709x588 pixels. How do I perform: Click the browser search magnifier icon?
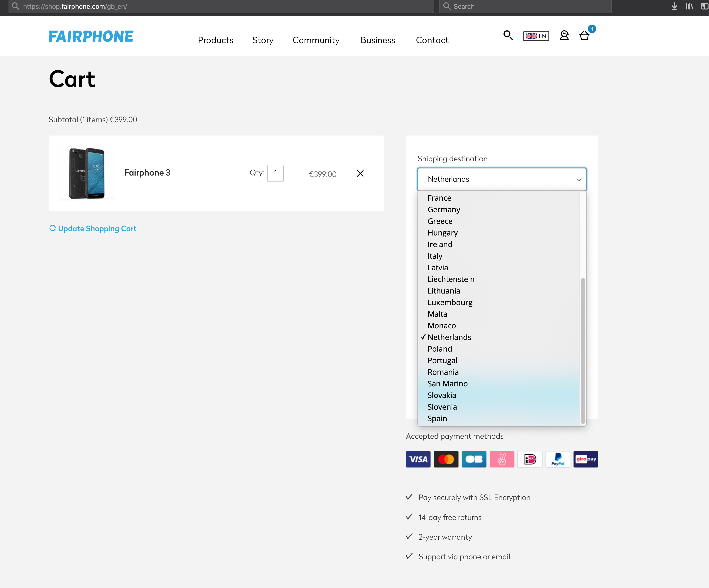[447, 6]
